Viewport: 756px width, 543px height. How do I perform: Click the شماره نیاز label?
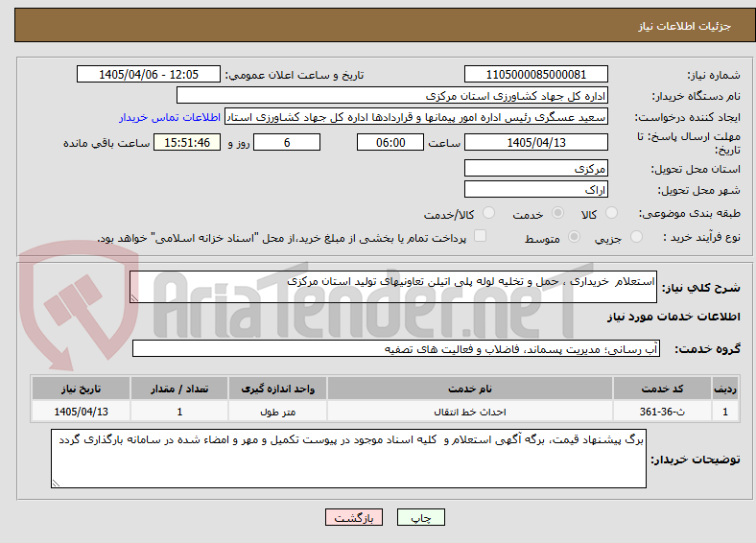(x=714, y=75)
